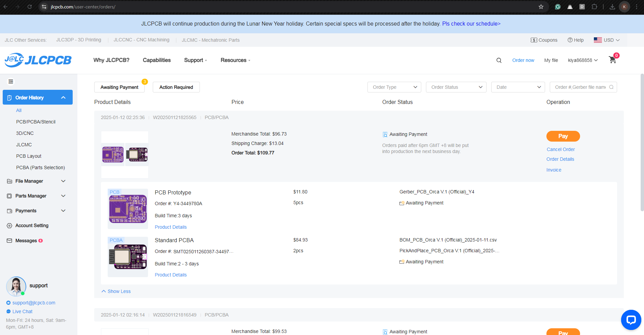Start Live Chat from sidebar

tap(22, 311)
